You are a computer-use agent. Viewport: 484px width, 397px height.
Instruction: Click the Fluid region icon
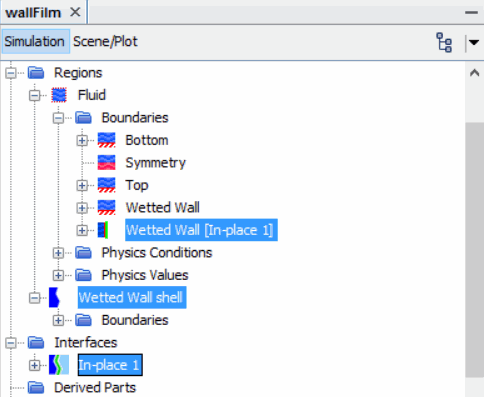(x=59, y=95)
